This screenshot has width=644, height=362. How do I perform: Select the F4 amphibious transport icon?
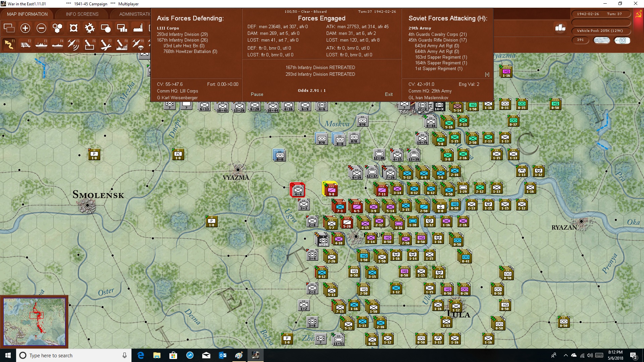57,44
